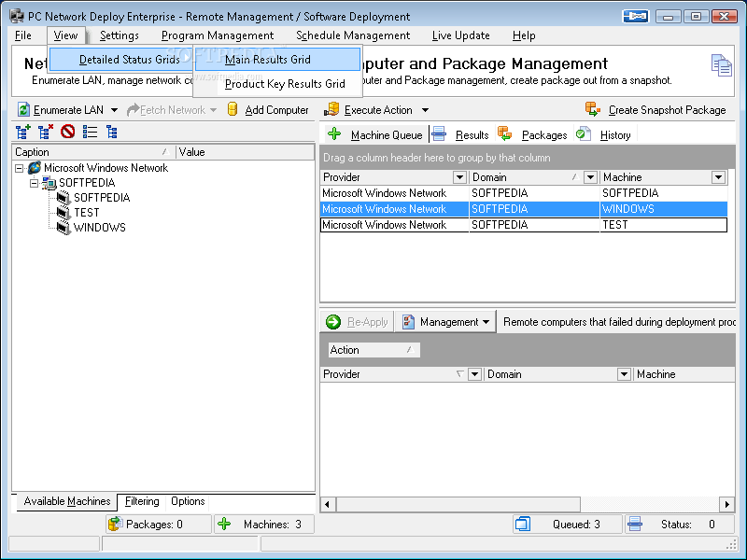The width and height of the screenshot is (747, 560).
Task: Click the Queued status bar icon
Action: tap(523, 524)
